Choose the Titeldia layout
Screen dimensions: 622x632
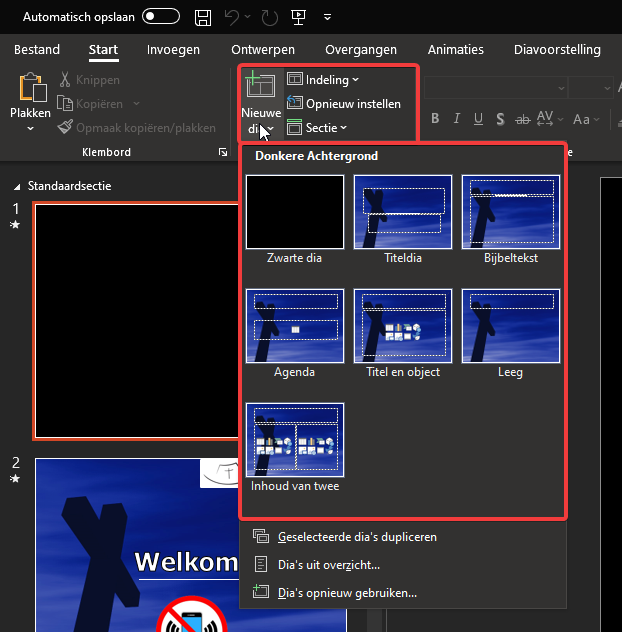[403, 219]
